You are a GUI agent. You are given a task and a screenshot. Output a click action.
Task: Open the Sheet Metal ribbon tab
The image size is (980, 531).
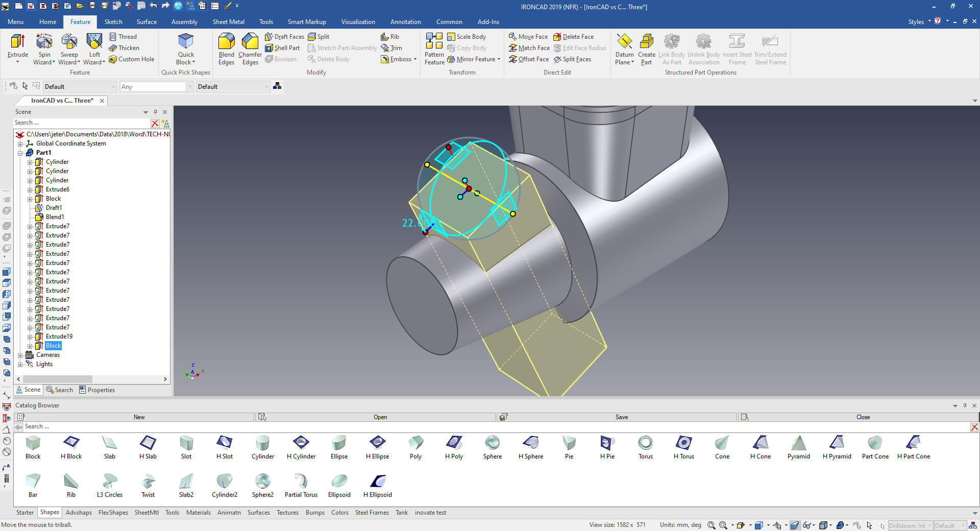(x=228, y=22)
